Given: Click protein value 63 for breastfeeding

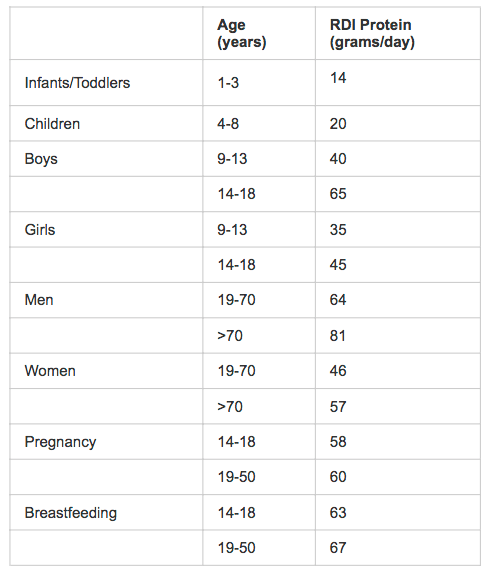Looking at the screenshot, I should [338, 513].
